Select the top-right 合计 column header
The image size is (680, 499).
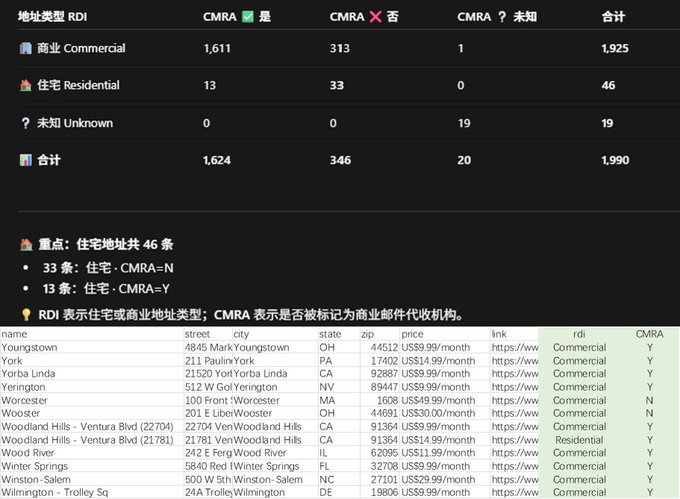click(x=613, y=17)
